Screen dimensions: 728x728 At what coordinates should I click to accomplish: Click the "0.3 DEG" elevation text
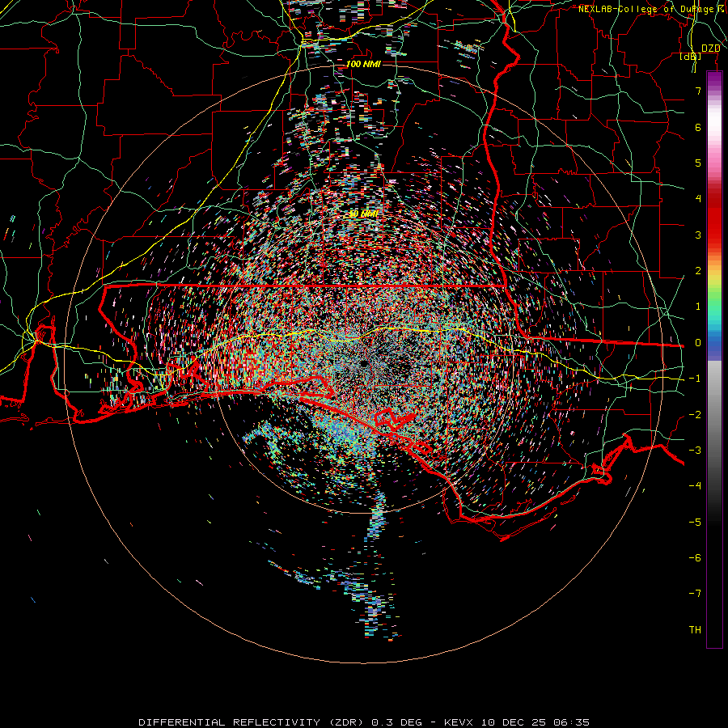[397, 722]
